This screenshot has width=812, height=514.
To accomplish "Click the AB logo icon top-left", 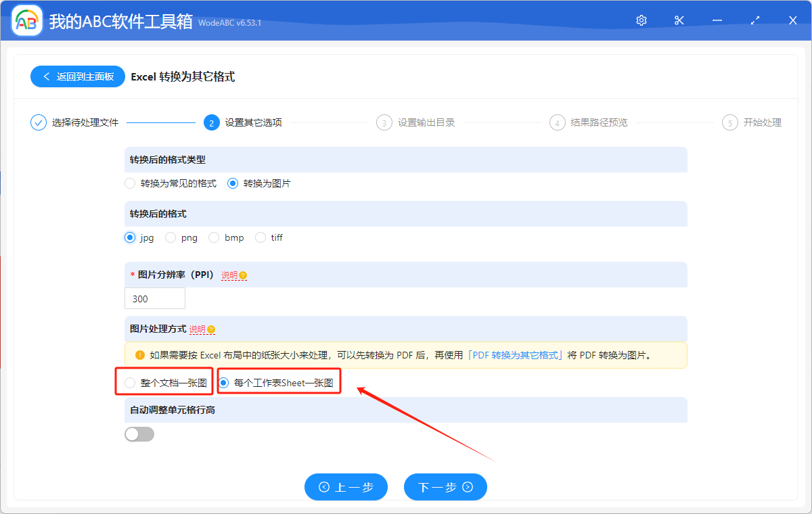I will coord(26,20).
